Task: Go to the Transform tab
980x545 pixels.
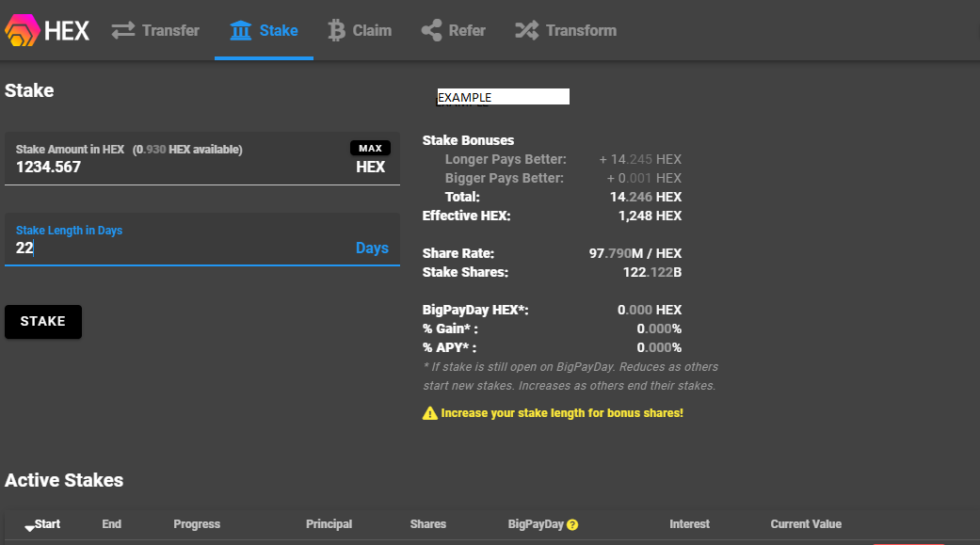Action: [566, 30]
